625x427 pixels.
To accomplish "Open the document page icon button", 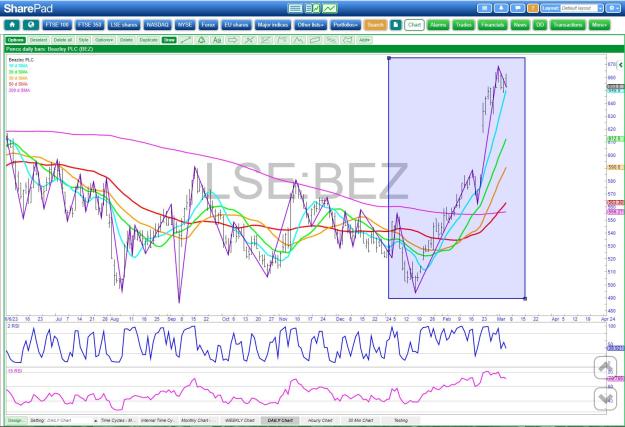I will pos(395,25).
